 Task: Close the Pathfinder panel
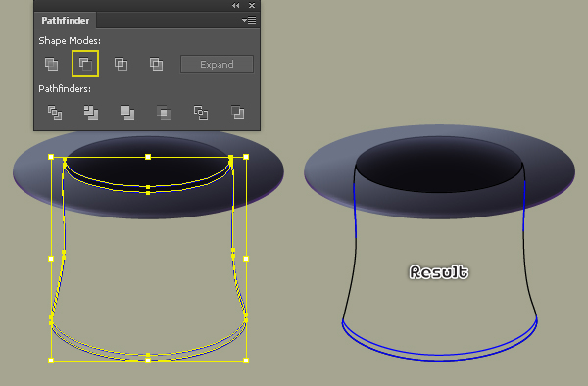tap(252, 5)
